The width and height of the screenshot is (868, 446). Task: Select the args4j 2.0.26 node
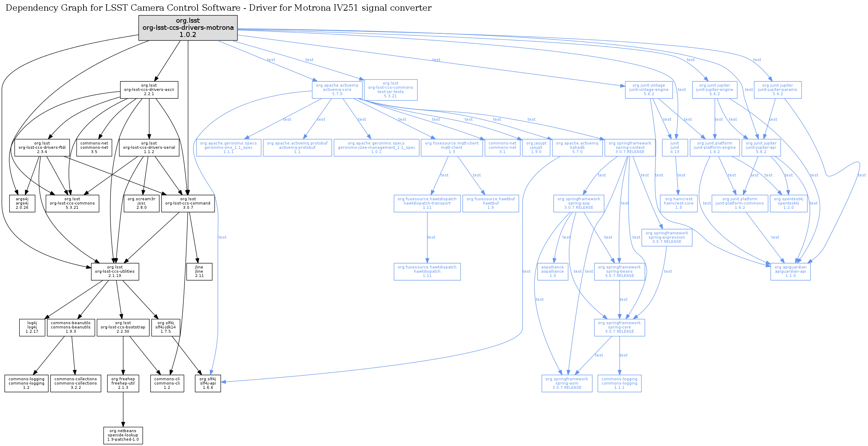(x=22, y=203)
